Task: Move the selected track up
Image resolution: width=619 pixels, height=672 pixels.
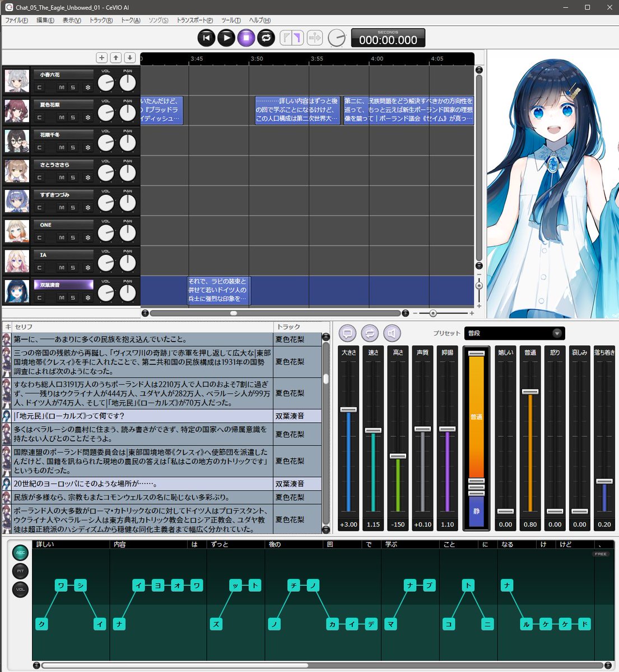Action: pyautogui.click(x=116, y=58)
